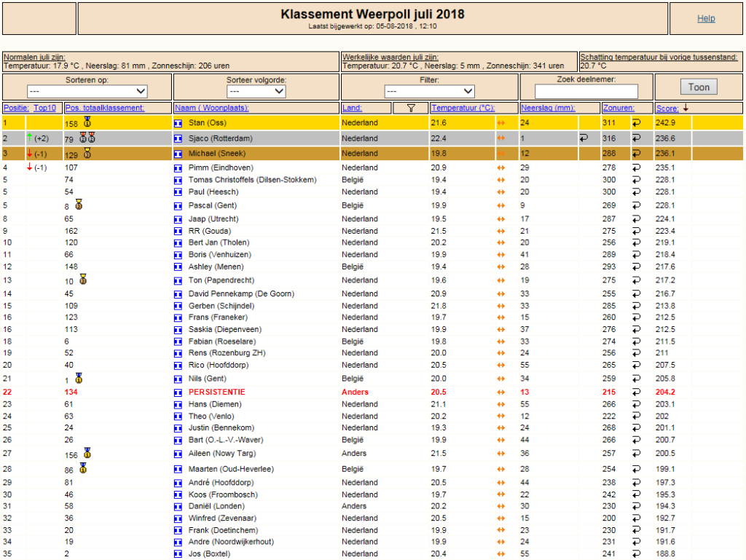Click the 'Zoek deelnemer' search field
Image resolution: width=746 pixels, height=560 pixels.
coord(586,91)
